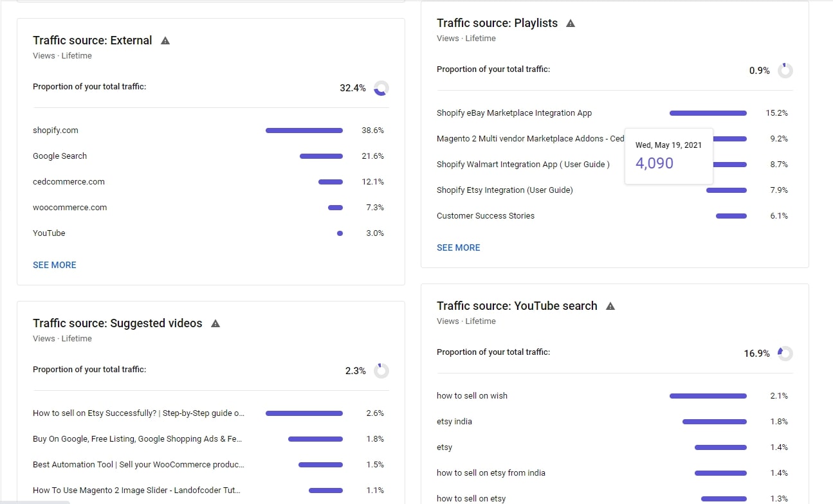Open 'Best Automation Tool' suggested video row

(x=211, y=465)
